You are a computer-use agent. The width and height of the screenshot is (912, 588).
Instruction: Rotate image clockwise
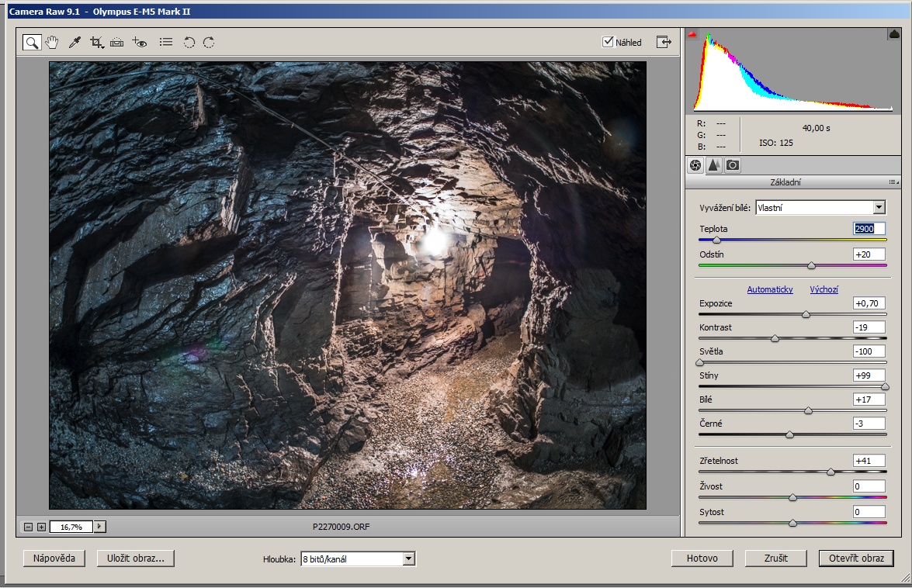tap(209, 43)
